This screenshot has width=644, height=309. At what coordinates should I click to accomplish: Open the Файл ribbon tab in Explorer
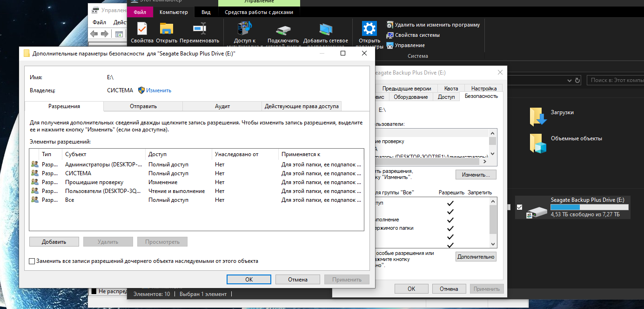point(140,12)
